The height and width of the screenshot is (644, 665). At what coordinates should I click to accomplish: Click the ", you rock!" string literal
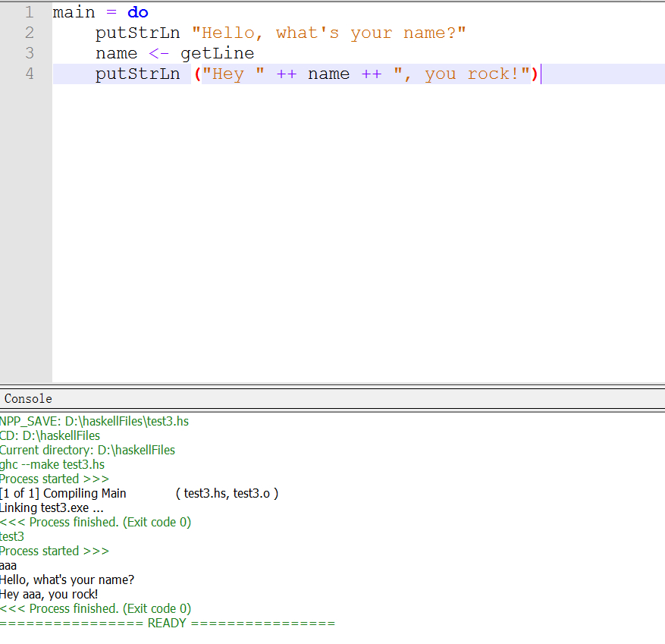pyautogui.click(x=462, y=74)
